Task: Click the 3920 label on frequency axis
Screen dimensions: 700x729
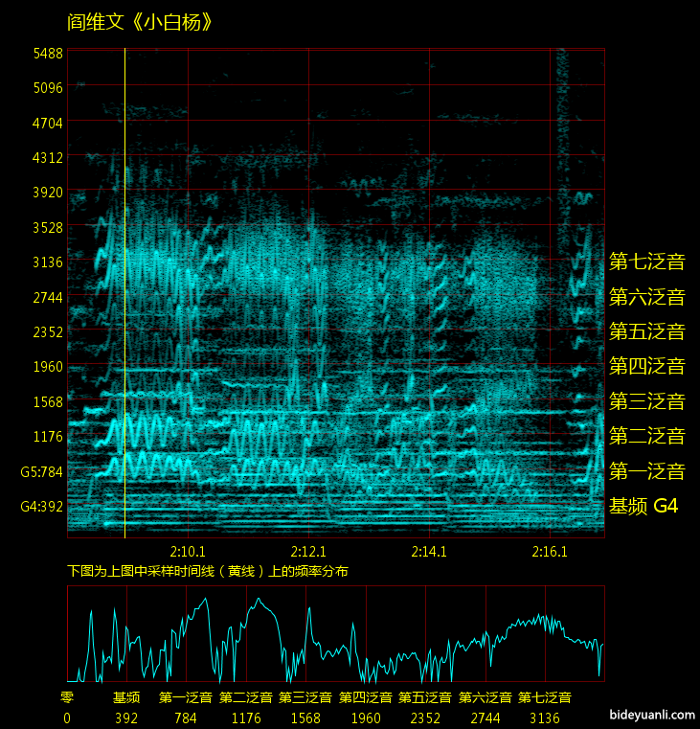Action: pyautogui.click(x=47, y=192)
